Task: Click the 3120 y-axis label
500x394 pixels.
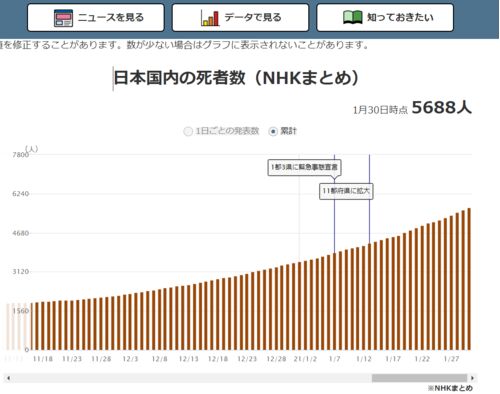Action: (21, 272)
